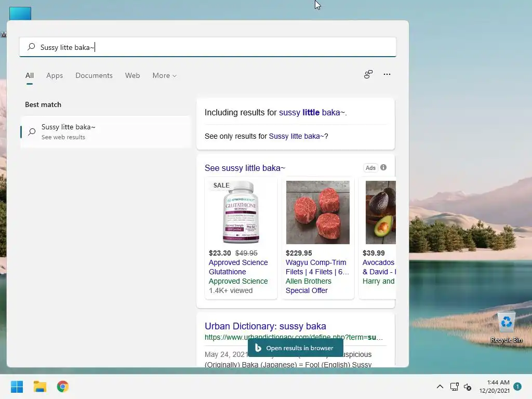532x399 pixels.
Task: Click the Special Offer link
Action: click(x=307, y=290)
